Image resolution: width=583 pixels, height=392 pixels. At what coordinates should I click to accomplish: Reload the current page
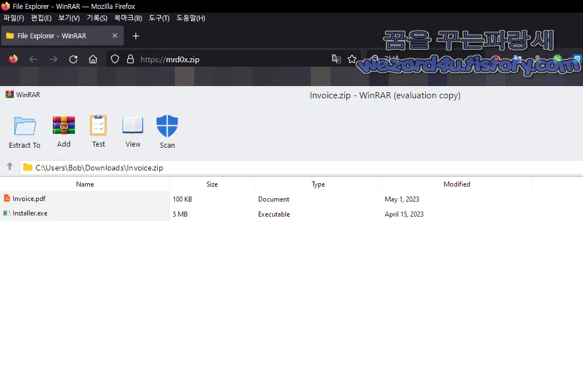coord(73,59)
